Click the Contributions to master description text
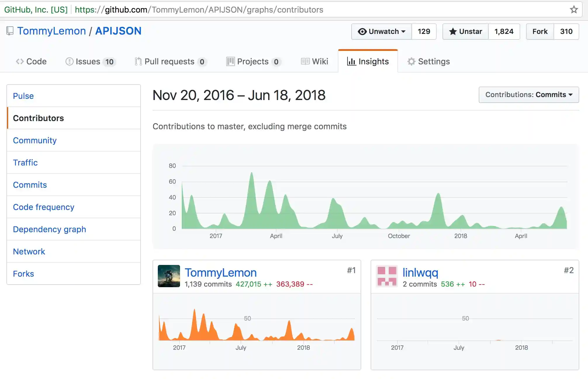 [250, 126]
